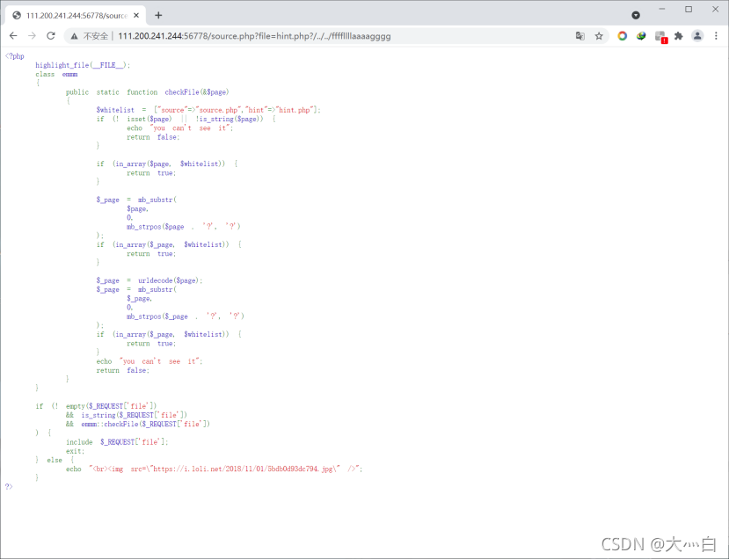The width and height of the screenshot is (729, 560).
Task: Click the 'if (! empty($_REQUEST['file'])' line
Action: 96,406
